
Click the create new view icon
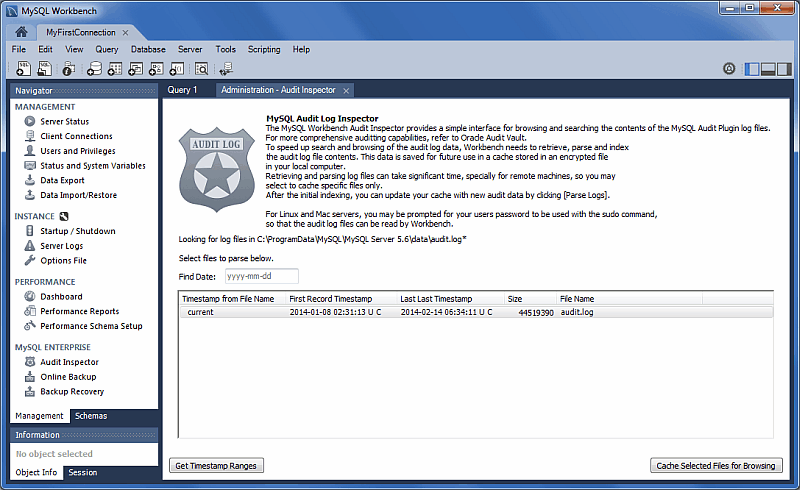click(x=135, y=68)
